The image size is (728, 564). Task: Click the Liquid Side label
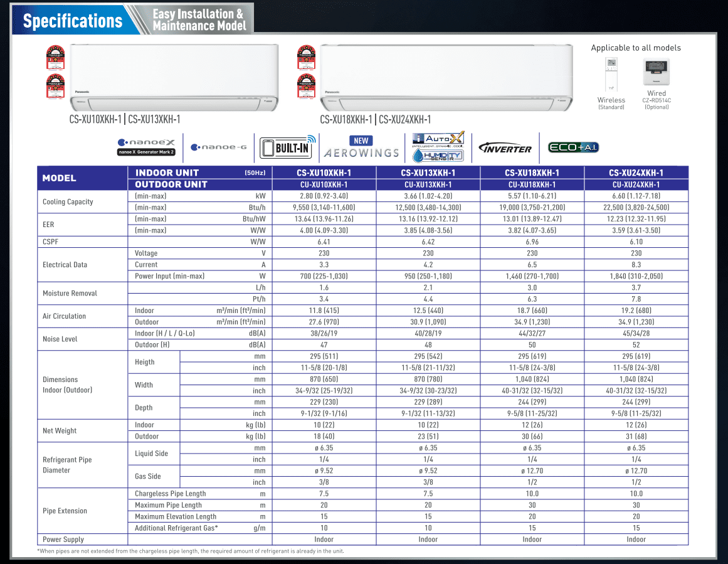[151, 454]
